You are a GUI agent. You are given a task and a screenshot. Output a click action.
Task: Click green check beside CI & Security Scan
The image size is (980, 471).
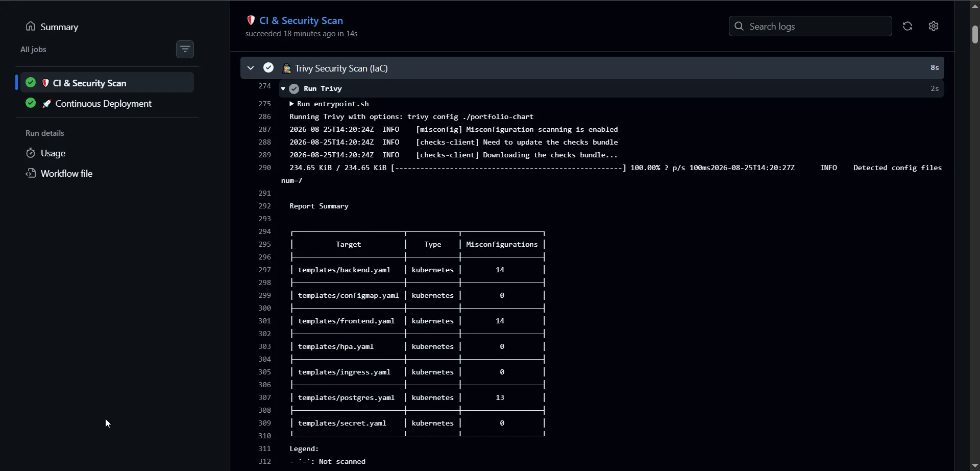coord(31,82)
